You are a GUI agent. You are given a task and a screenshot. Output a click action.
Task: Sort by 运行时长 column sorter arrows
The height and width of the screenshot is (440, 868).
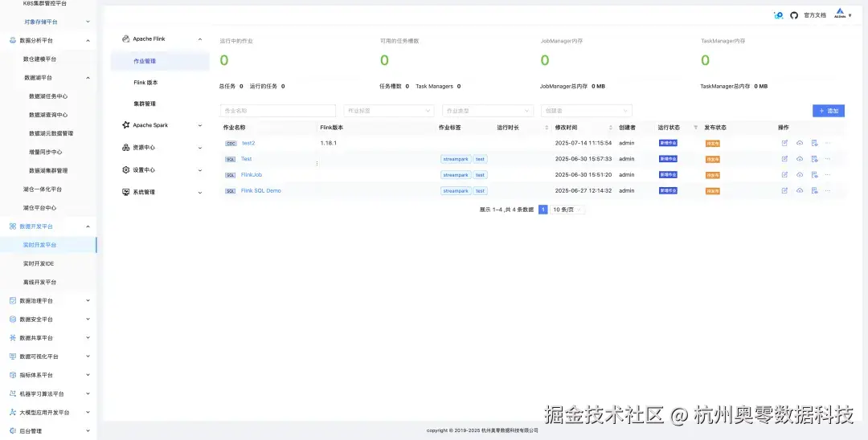(x=547, y=128)
